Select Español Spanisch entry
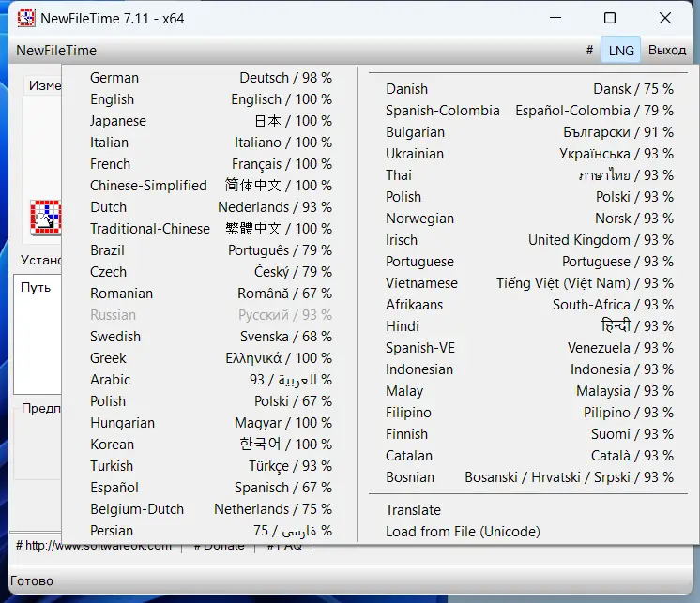The width and height of the screenshot is (700, 603). [210, 487]
